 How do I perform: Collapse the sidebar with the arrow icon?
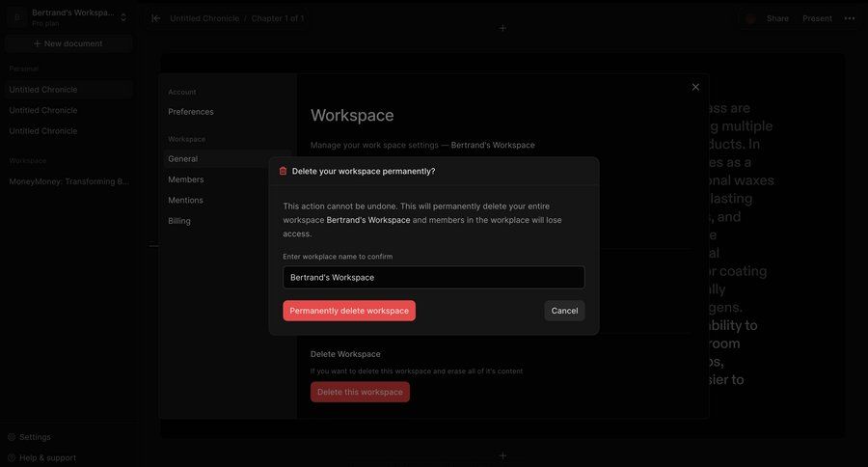[x=156, y=18]
